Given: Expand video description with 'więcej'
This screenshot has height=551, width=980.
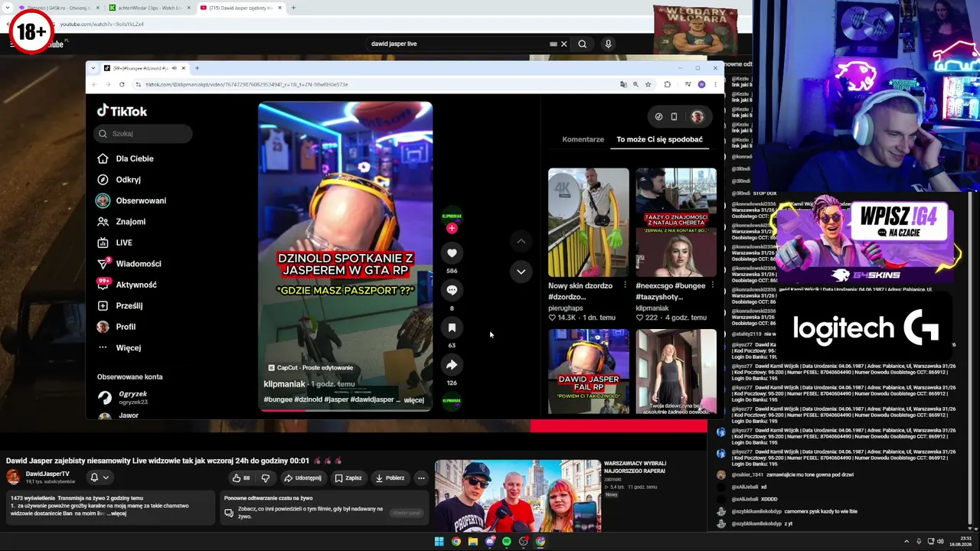Looking at the screenshot, I should tap(413, 399).
